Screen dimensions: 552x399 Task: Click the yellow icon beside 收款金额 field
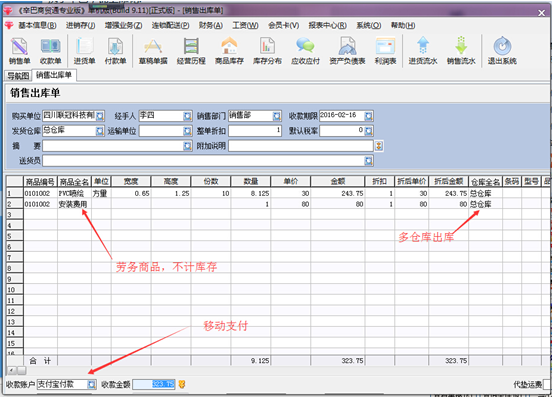182,384
